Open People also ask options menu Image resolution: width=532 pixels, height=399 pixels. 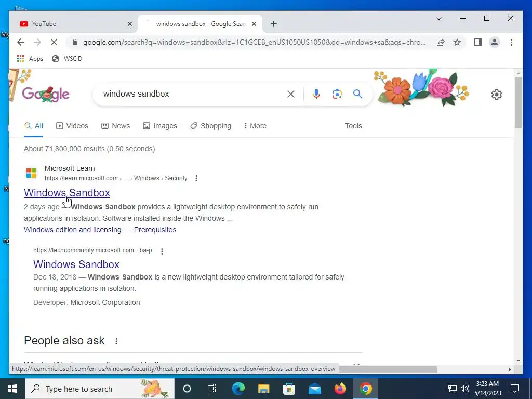pyautogui.click(x=116, y=341)
